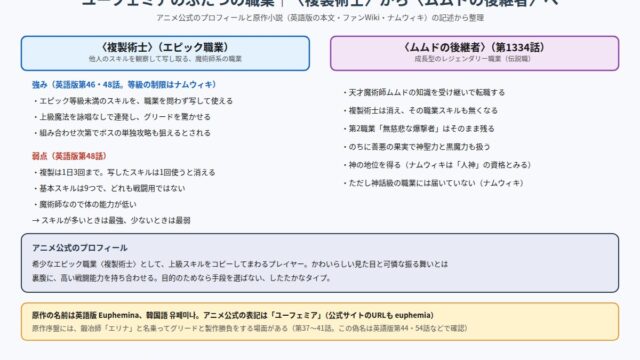Click the bullet '複製は1日3回まで。写したスキルは1回使うと消える'
Image resolution: width=640 pixels, height=360 pixels.
pos(124,172)
